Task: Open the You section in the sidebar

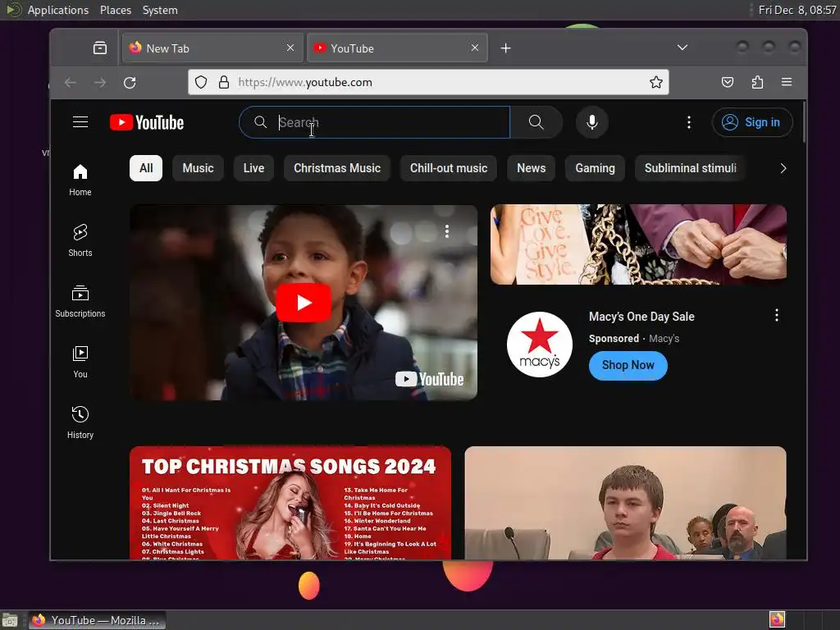Action: (80, 362)
